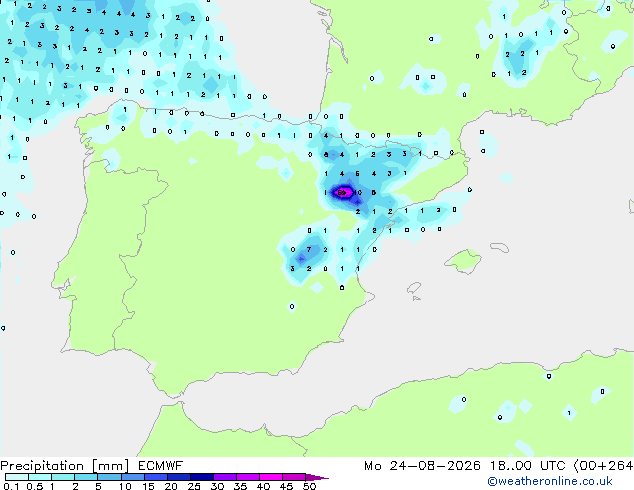Viewport: 634px width, 490px height.
Task: Click the "(00+264" forecast offset text
Action: coord(603,466)
